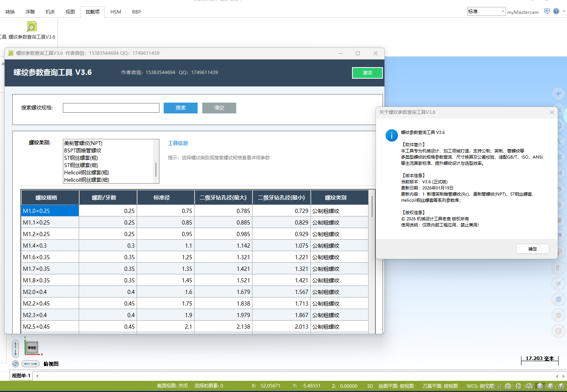Select the M2.2×0.45 table row cell
Viewport: 567px width, 392px height.
(50, 303)
